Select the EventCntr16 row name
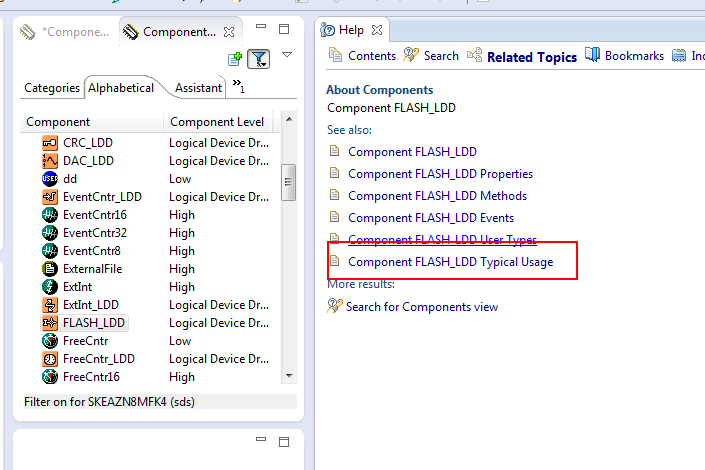The image size is (705, 470). (95, 215)
